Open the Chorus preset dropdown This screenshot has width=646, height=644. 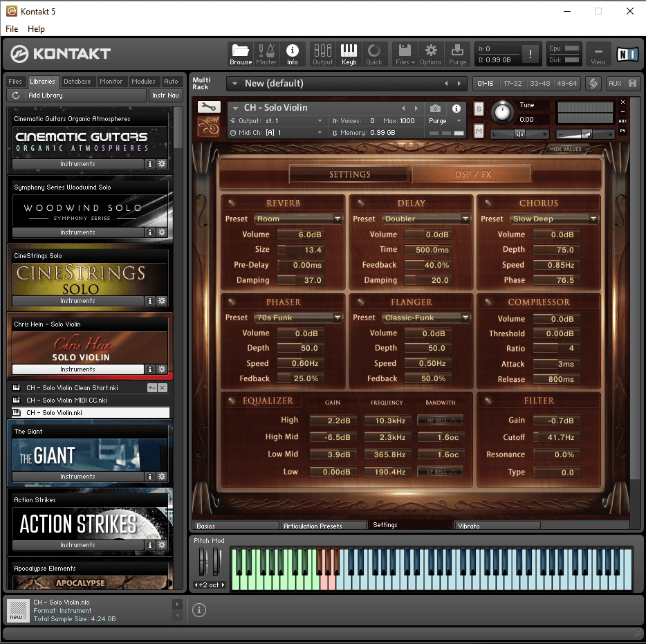point(554,219)
